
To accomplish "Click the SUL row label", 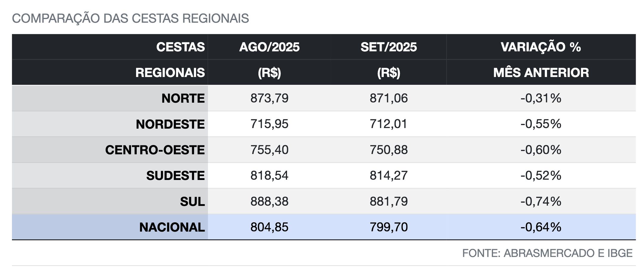I will (x=192, y=201).
